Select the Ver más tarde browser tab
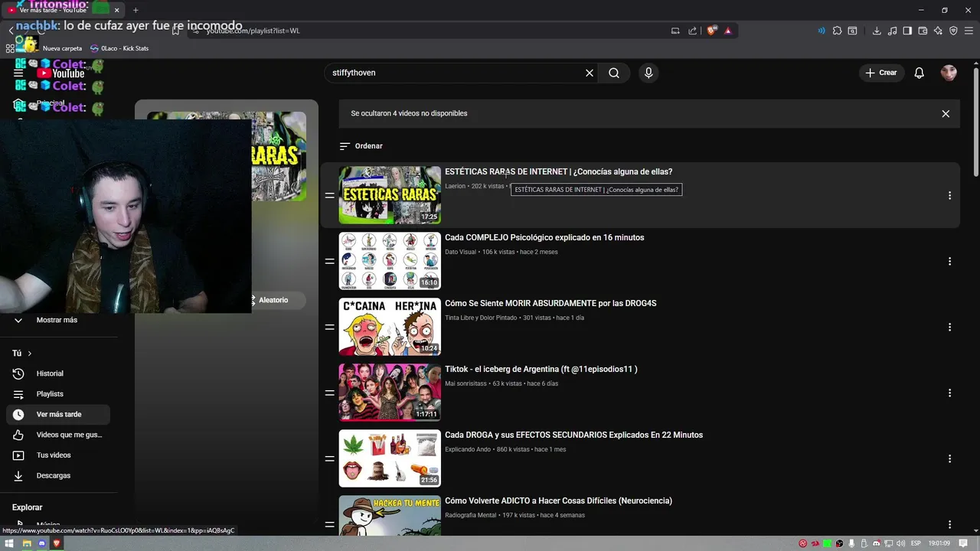 tap(64, 10)
